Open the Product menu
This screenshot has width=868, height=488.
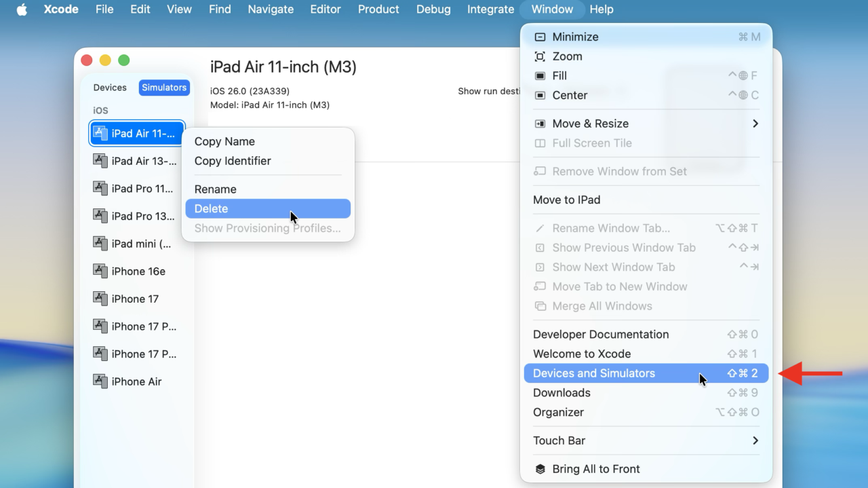point(378,10)
